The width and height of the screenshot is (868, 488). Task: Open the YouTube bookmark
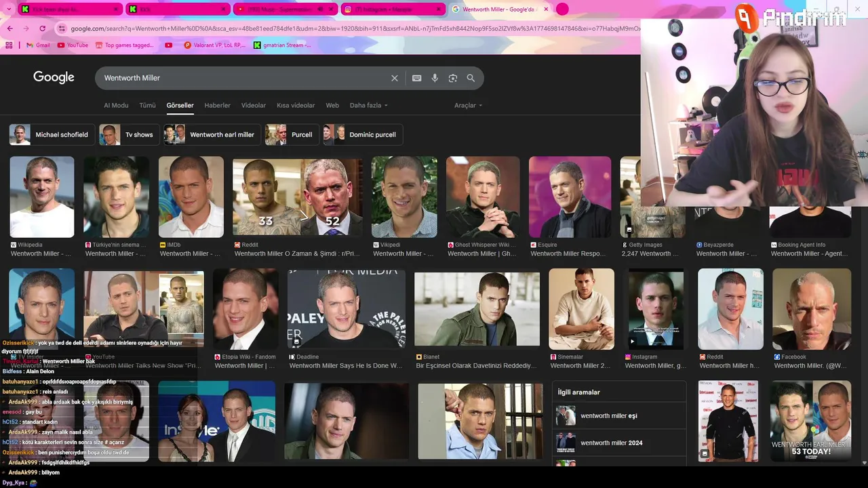click(73, 45)
